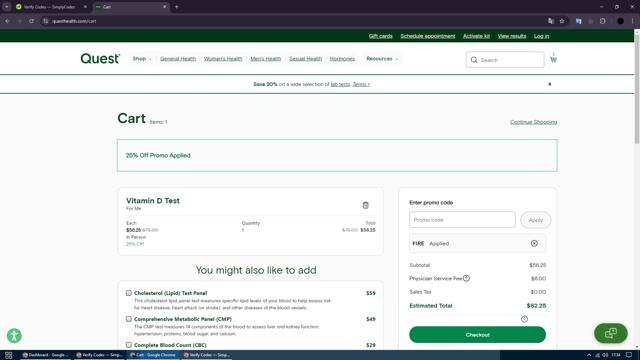Click Estimated Total value $62.25
640x360 pixels.
tap(536, 305)
